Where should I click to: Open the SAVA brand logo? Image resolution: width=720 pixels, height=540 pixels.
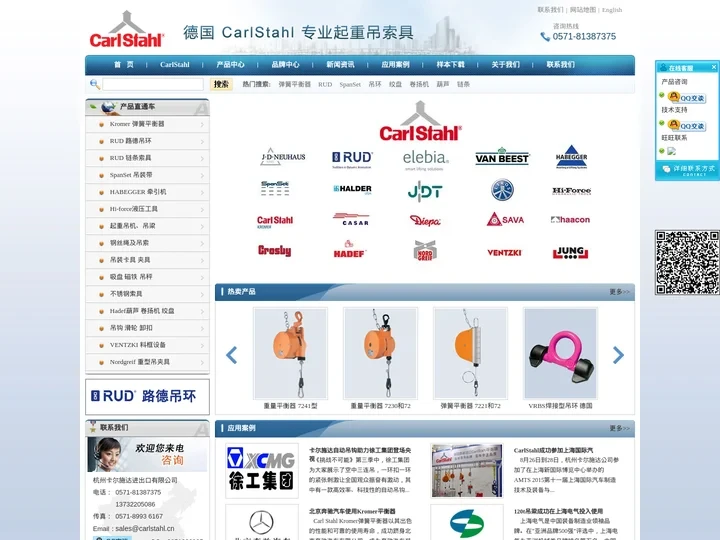[505, 220]
